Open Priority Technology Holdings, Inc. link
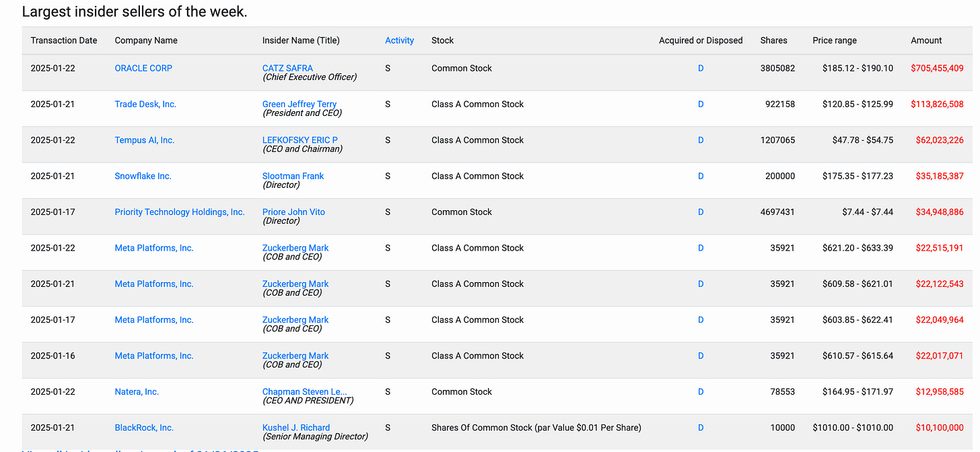This screenshot has height=452, width=980. [180, 212]
